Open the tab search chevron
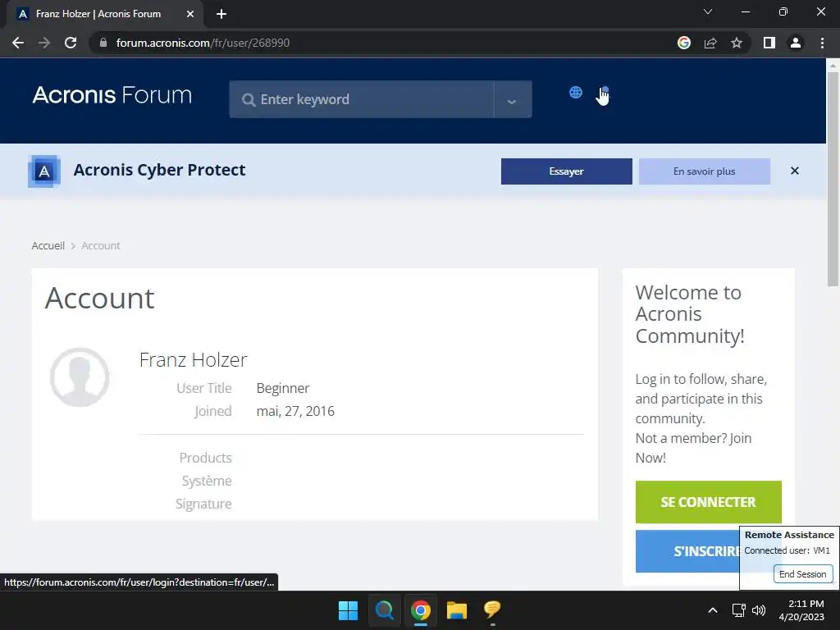 708,11
